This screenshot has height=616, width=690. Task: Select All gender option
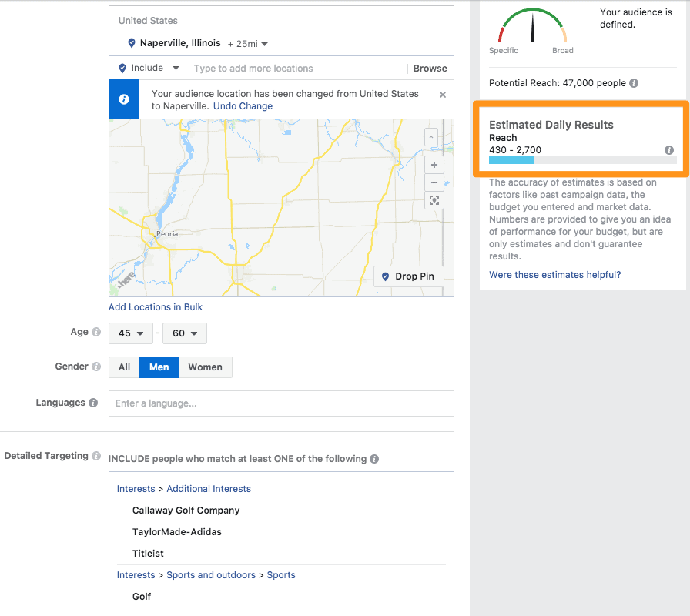(x=124, y=367)
